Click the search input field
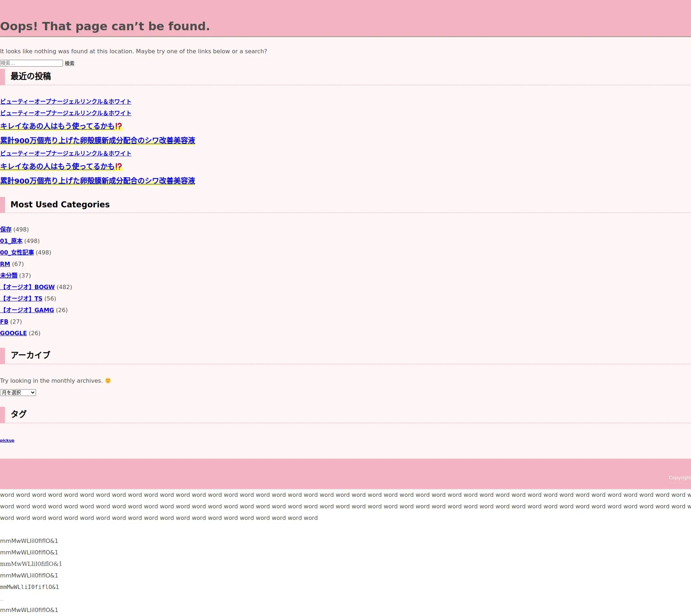 31,63
